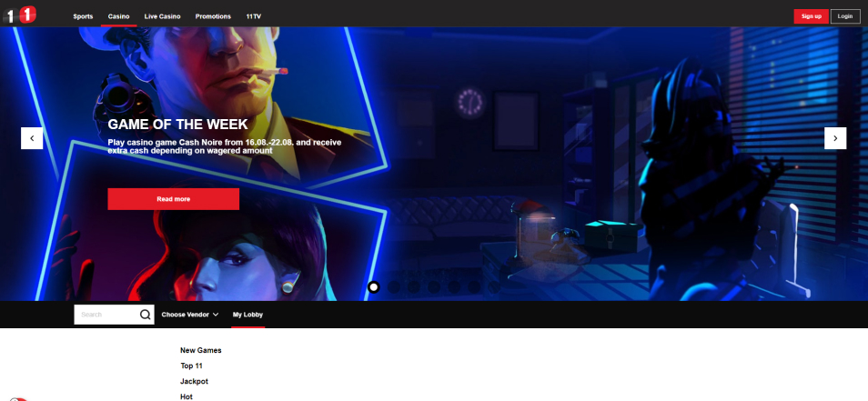Image resolution: width=868 pixels, height=401 pixels.
Task: Expand the Choose Vendor dropdown
Action: (190, 315)
